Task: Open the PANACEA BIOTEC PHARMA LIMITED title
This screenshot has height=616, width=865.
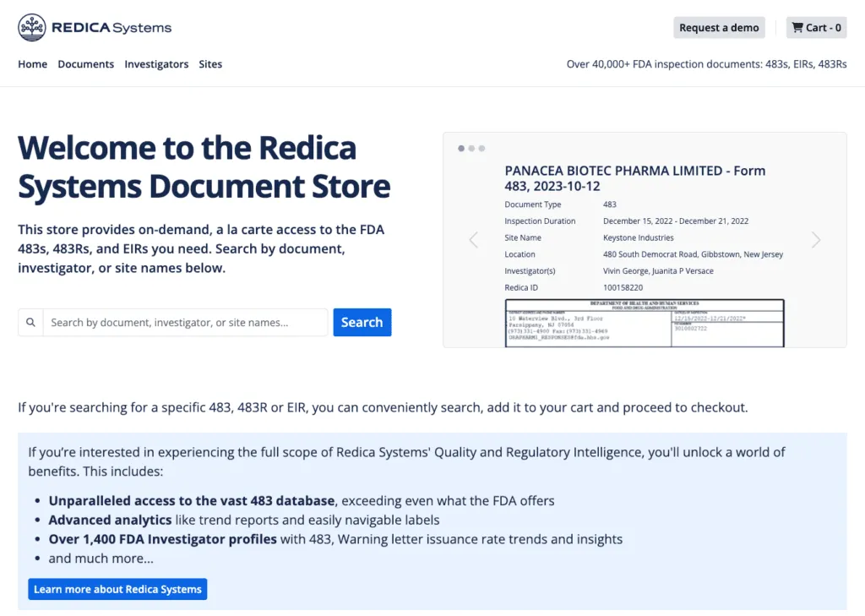Action: click(x=635, y=178)
